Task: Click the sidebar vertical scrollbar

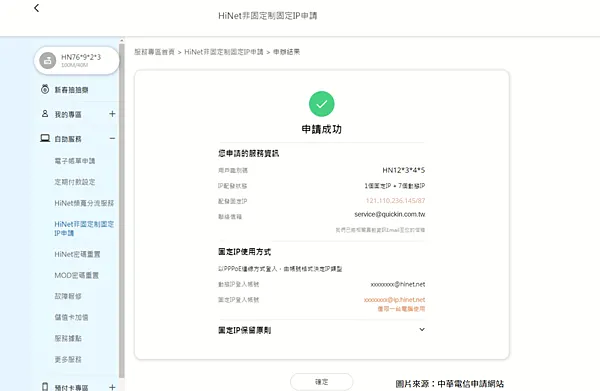Action: pos(122,210)
